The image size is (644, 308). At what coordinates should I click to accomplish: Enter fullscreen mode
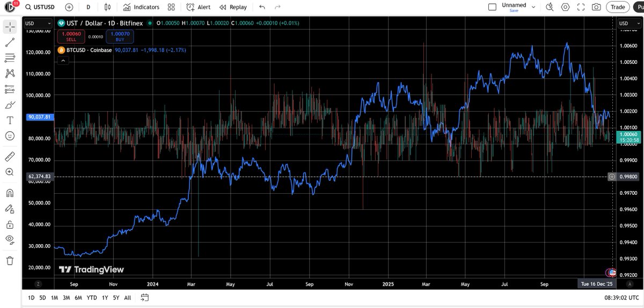tap(581, 7)
